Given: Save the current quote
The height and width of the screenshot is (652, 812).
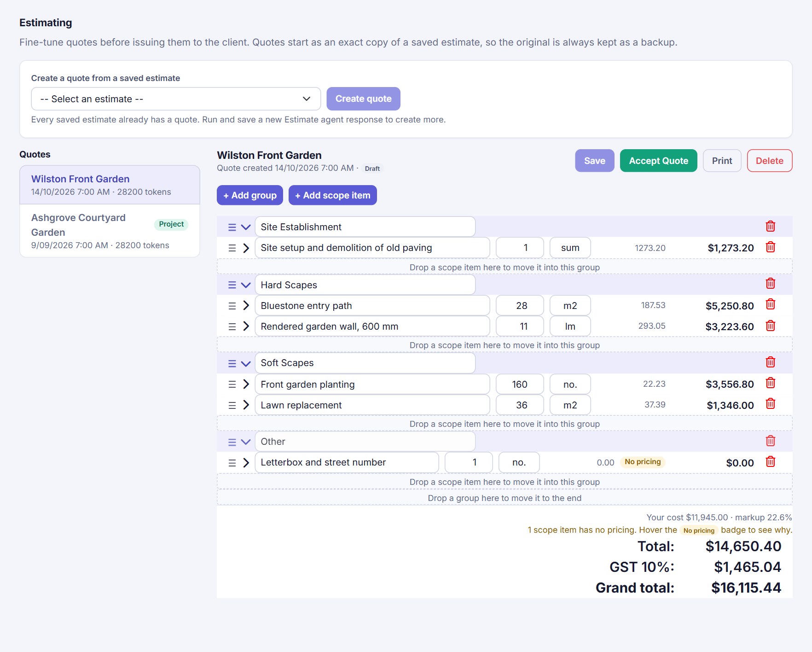Looking at the screenshot, I should point(594,161).
